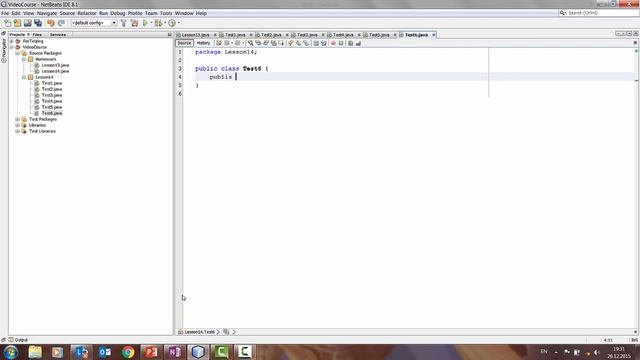Viewport: 640px width, 360px height.
Task: Open the Profile Project dropdown arrow
Action: 179,23
